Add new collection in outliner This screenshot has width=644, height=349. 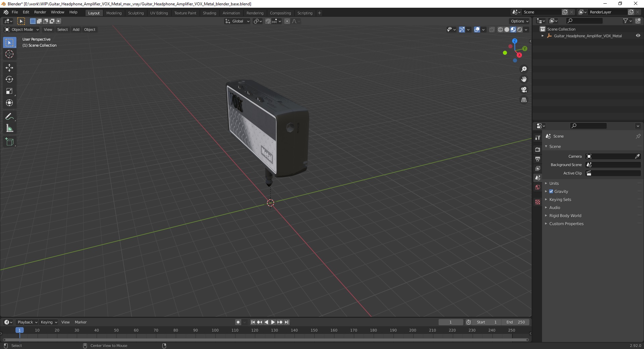pos(638,21)
